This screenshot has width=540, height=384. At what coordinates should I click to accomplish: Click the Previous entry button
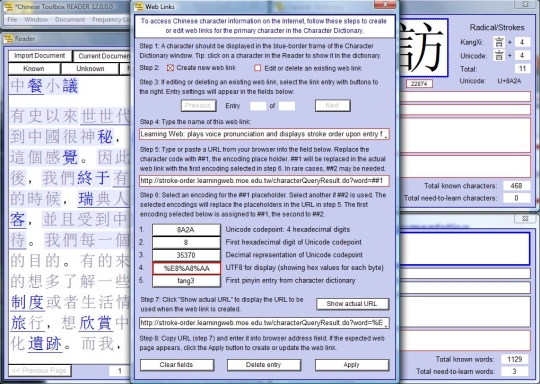[x=199, y=105]
